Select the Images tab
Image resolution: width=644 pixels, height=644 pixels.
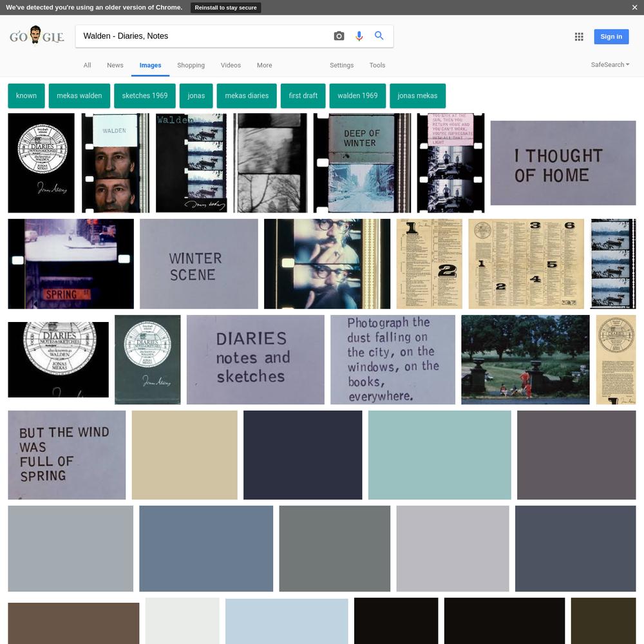(x=150, y=65)
